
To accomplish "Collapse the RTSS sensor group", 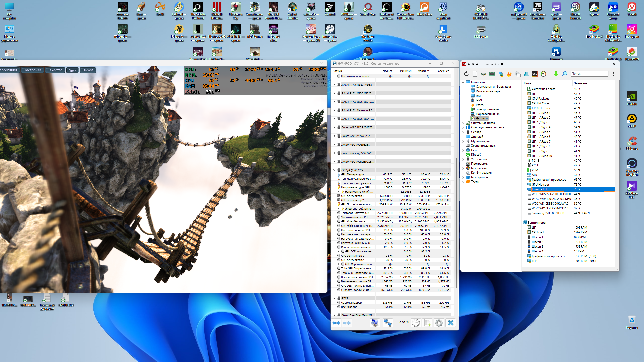I will [x=334, y=298].
